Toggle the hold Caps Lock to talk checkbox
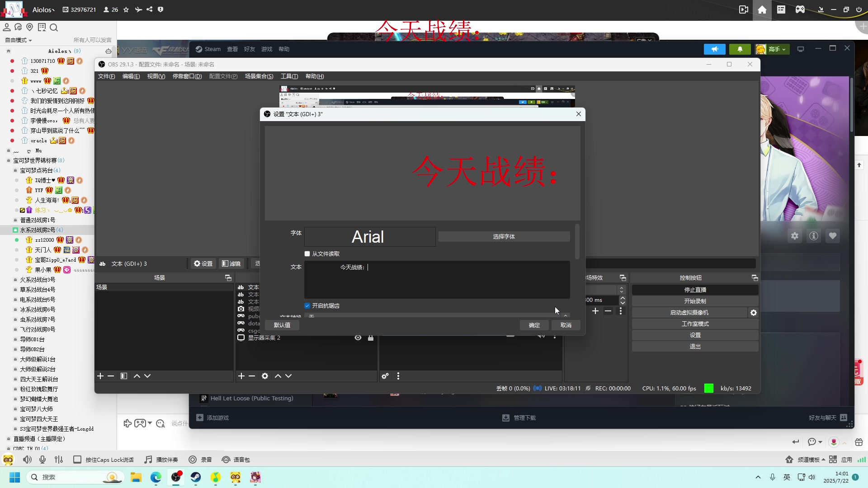Viewport: 868px width, 488px height. pos(77,460)
